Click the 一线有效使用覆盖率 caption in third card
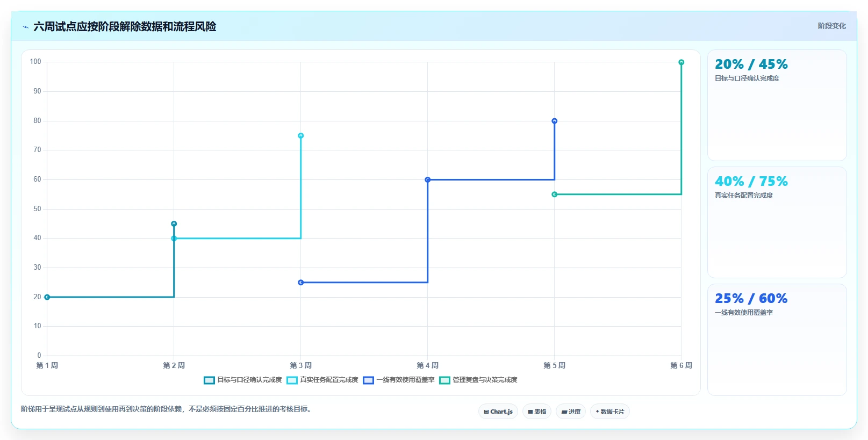The height and width of the screenshot is (440, 868). coord(743,313)
